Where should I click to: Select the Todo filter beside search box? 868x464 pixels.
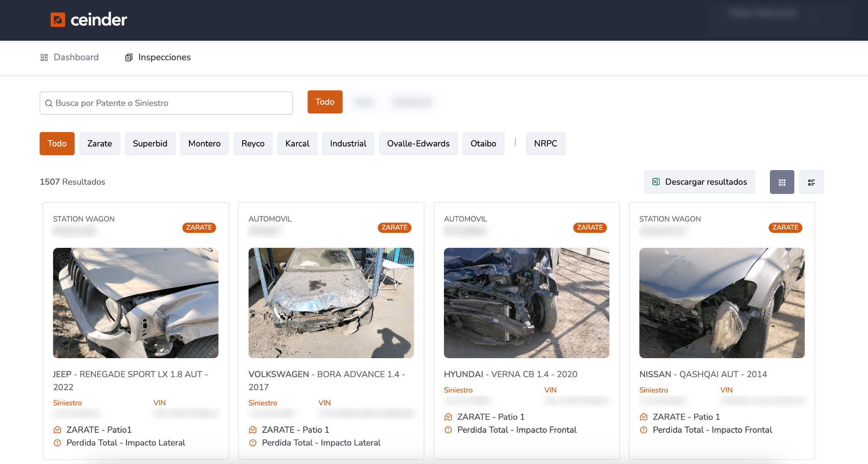tap(325, 102)
